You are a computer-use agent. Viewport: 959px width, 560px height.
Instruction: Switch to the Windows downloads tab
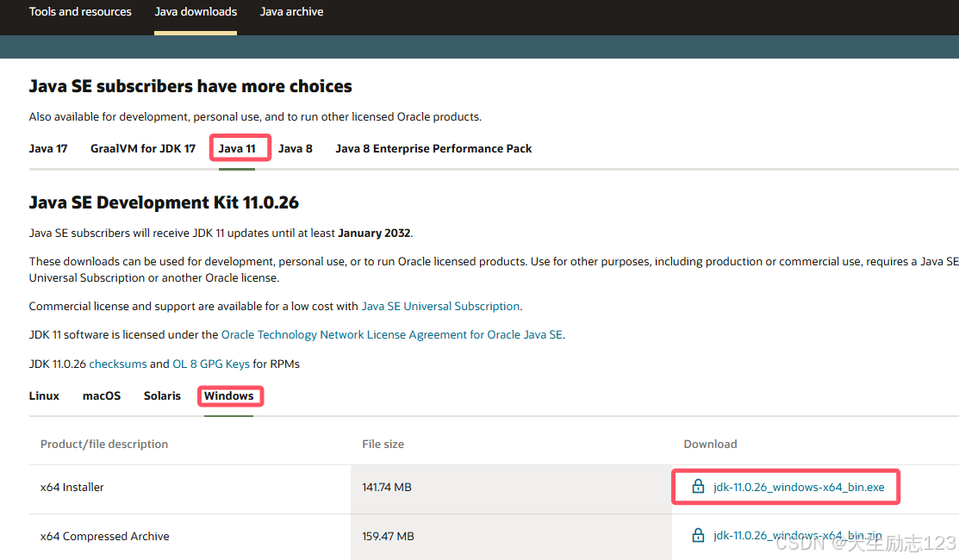point(230,395)
